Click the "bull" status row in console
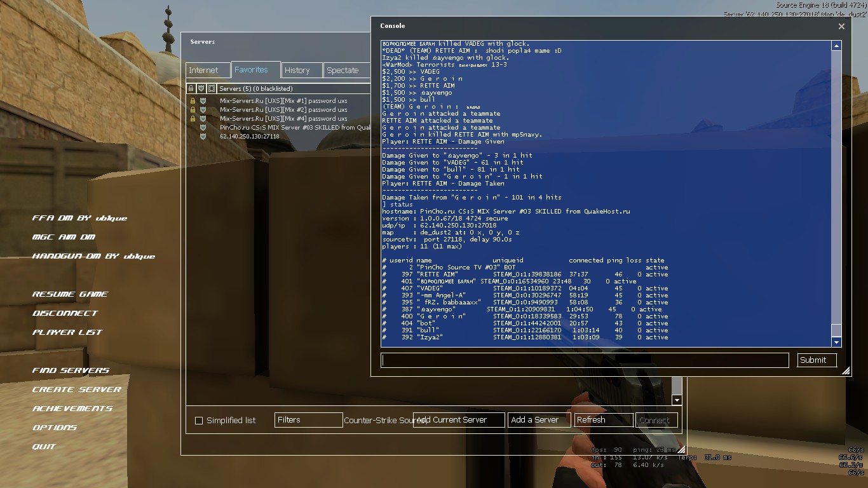Viewport: 868px width, 488px height. click(525, 330)
